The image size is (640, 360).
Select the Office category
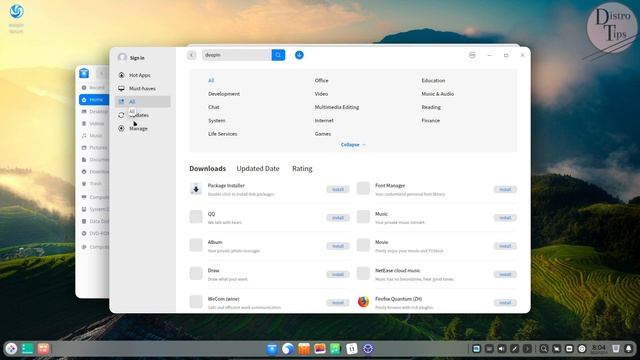point(321,81)
